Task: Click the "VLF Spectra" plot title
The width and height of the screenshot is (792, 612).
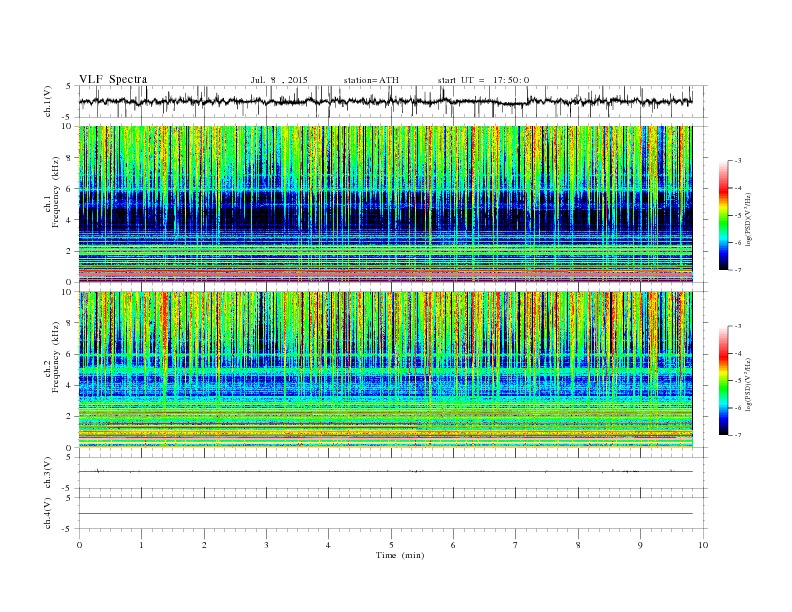Action: (113, 79)
